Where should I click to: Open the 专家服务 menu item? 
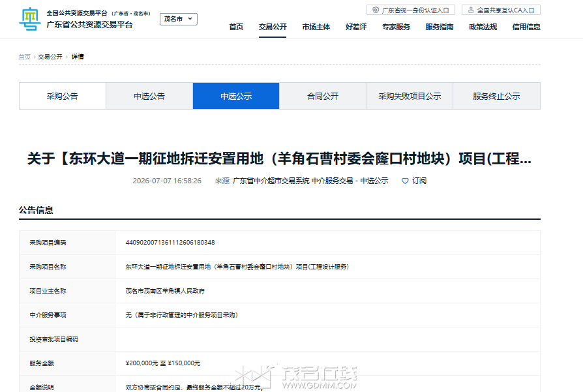click(x=396, y=27)
